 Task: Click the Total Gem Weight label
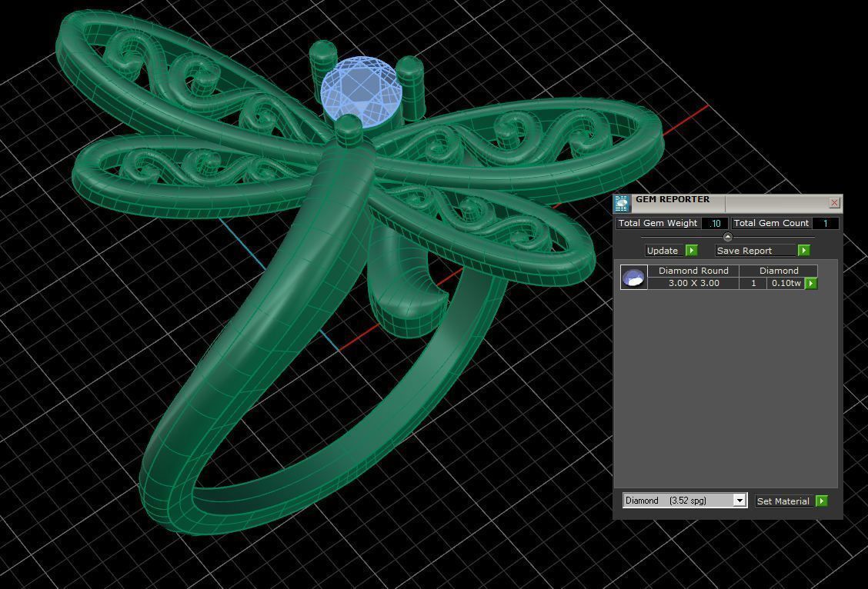point(658,223)
